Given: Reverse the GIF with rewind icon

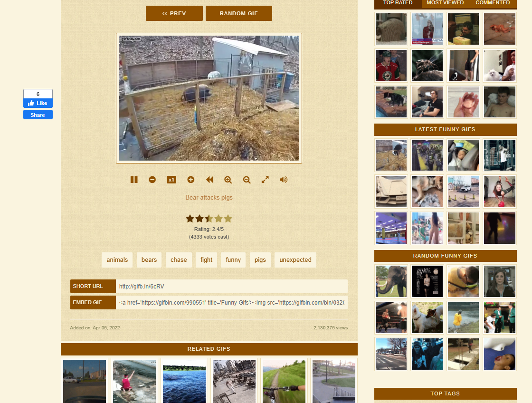Looking at the screenshot, I should (x=209, y=180).
